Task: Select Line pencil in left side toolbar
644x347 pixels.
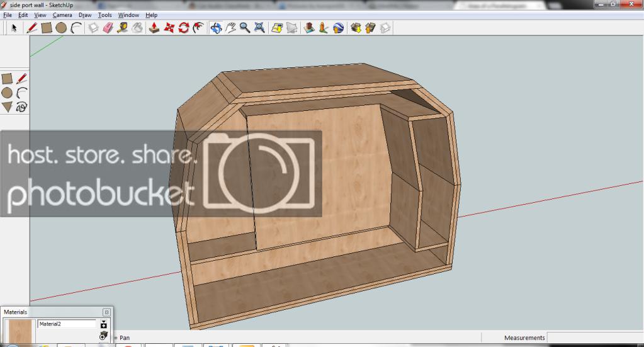Action: pyautogui.click(x=22, y=79)
